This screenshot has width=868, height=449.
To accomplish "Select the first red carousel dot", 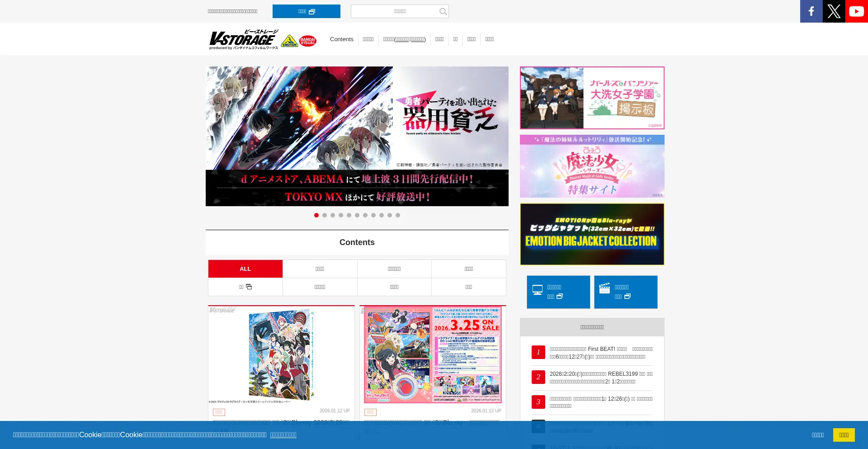I will (x=316, y=215).
